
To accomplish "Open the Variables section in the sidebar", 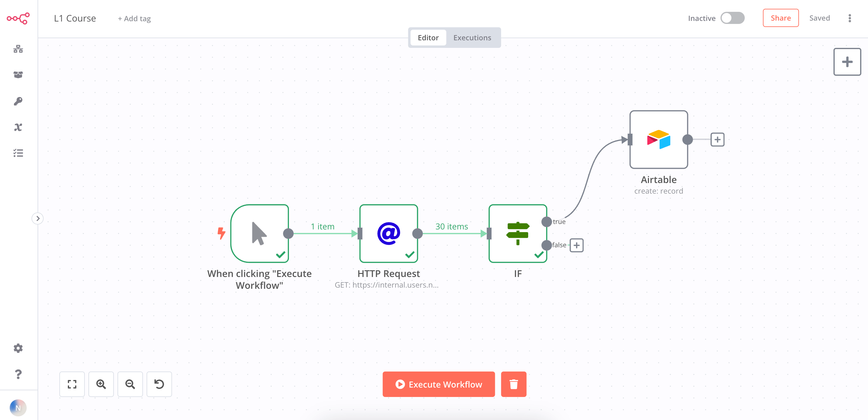I will pos(18,127).
